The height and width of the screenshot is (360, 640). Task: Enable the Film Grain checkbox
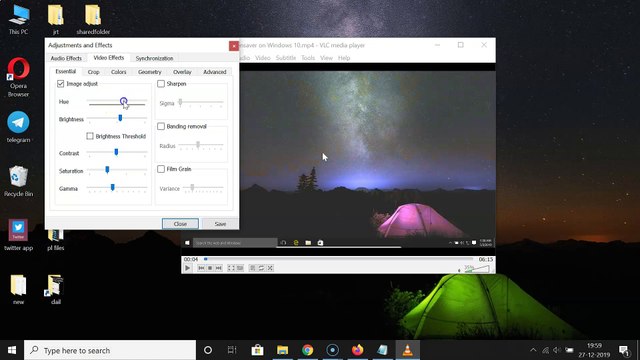161,169
